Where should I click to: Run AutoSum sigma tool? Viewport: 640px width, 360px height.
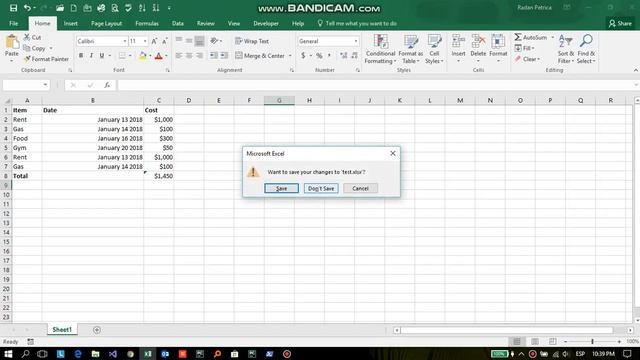click(531, 37)
